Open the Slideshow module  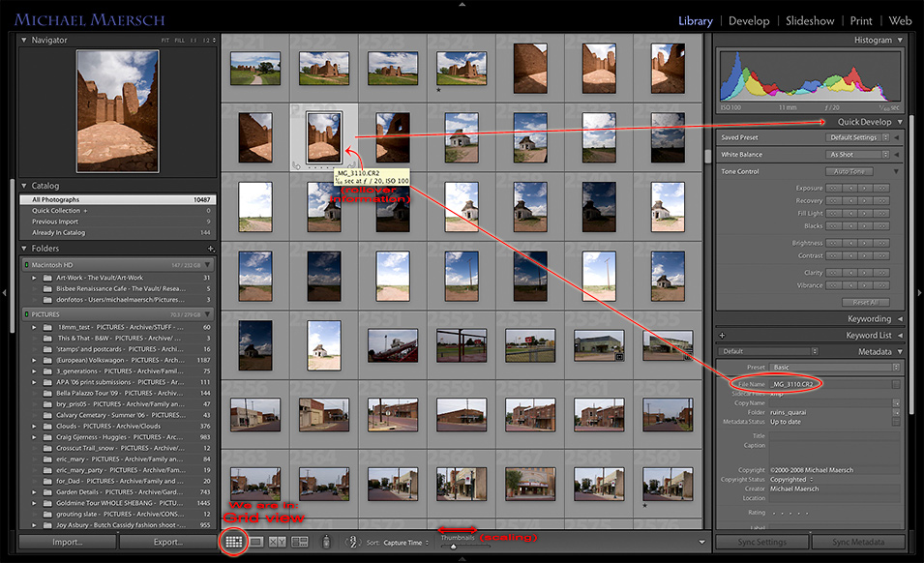tap(810, 20)
